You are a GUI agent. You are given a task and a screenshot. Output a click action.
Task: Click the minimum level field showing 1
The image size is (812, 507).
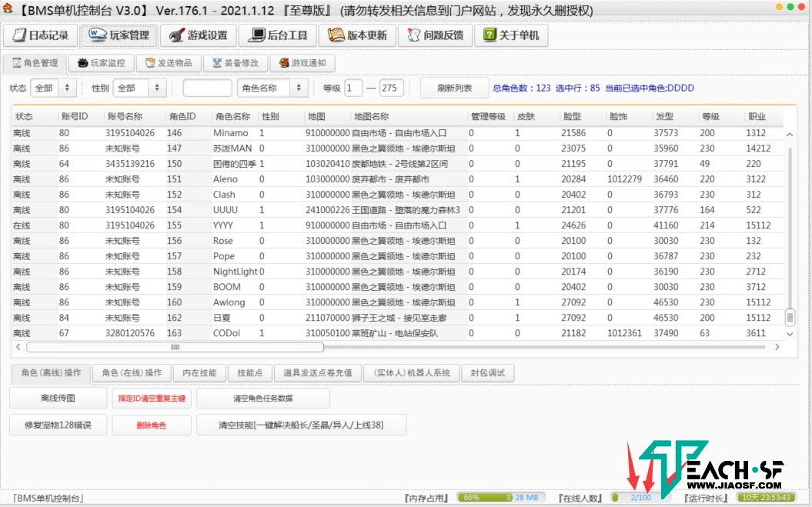point(353,88)
